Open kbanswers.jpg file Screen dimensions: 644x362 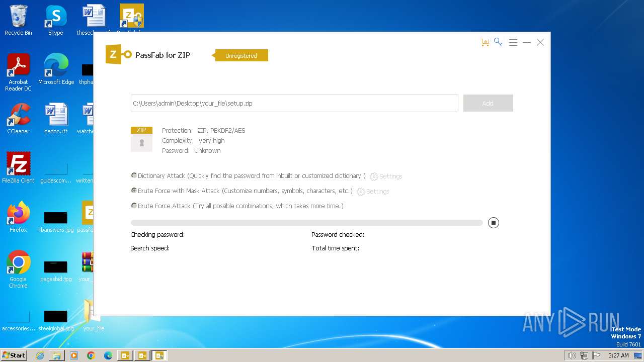click(x=56, y=221)
